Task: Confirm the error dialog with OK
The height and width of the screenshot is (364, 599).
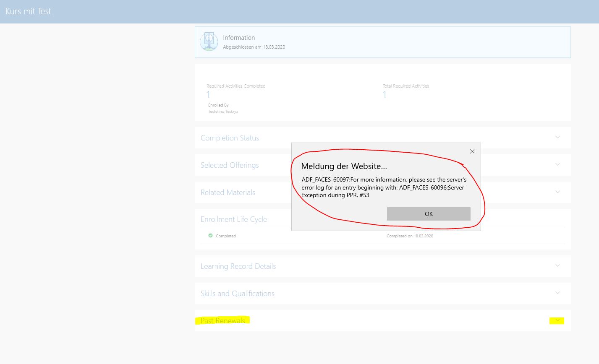Action: coord(429,214)
